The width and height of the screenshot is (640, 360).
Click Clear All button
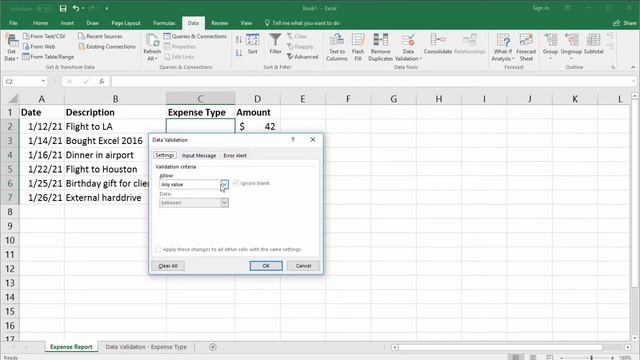pyautogui.click(x=168, y=266)
